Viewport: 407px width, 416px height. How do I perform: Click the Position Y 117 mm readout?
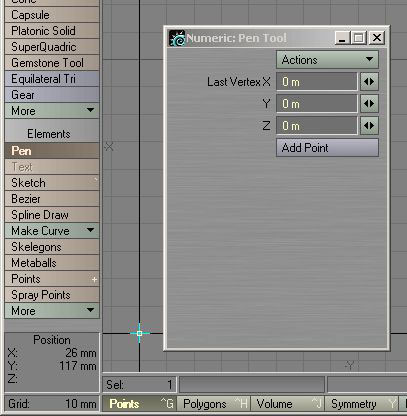[52, 366]
